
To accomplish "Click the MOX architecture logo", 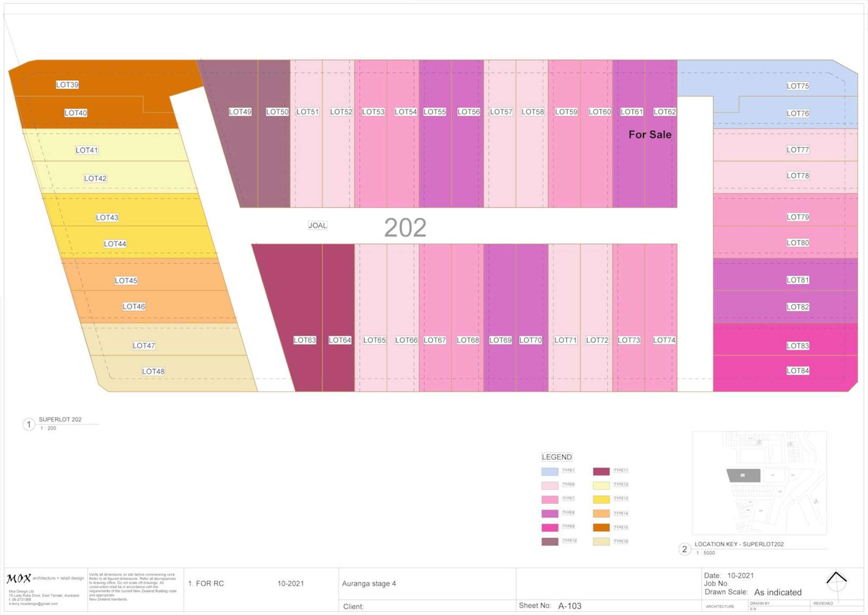I will click(19, 578).
